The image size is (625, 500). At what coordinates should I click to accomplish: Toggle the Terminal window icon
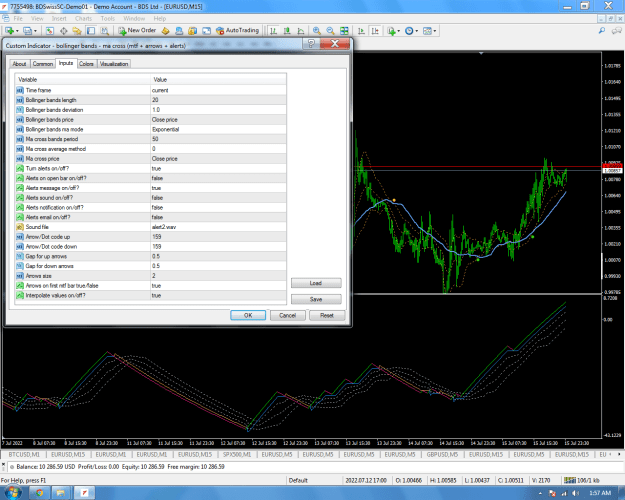pos(91,31)
